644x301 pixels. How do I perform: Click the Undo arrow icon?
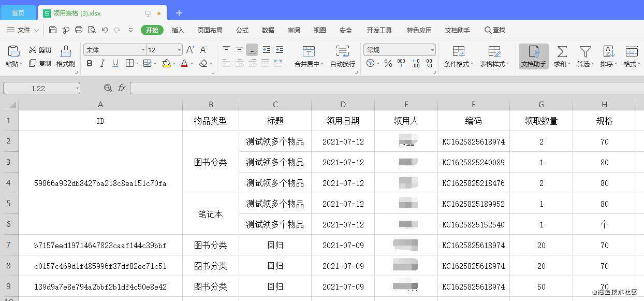pos(105,30)
